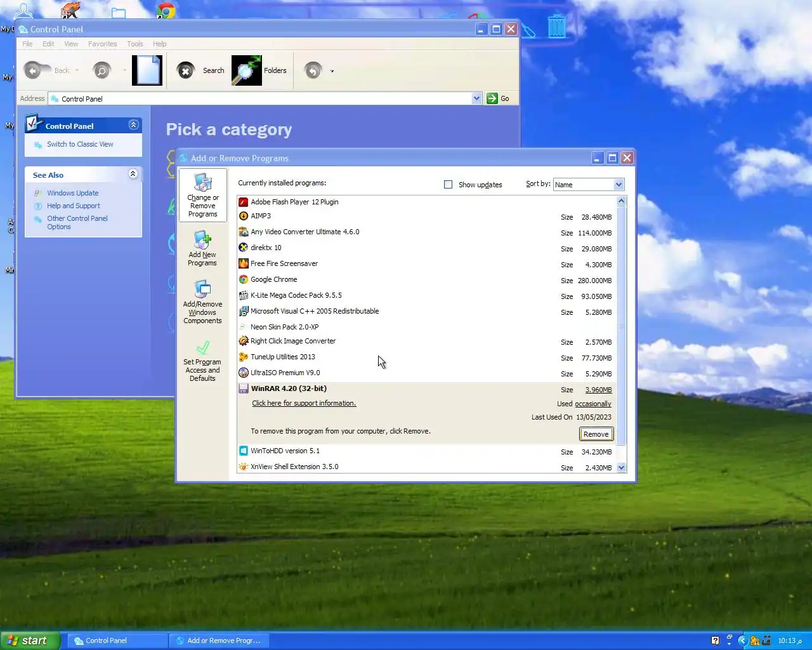The height and width of the screenshot is (650, 812).
Task: Expand hidden system tray icons arrow
Action: (742, 640)
